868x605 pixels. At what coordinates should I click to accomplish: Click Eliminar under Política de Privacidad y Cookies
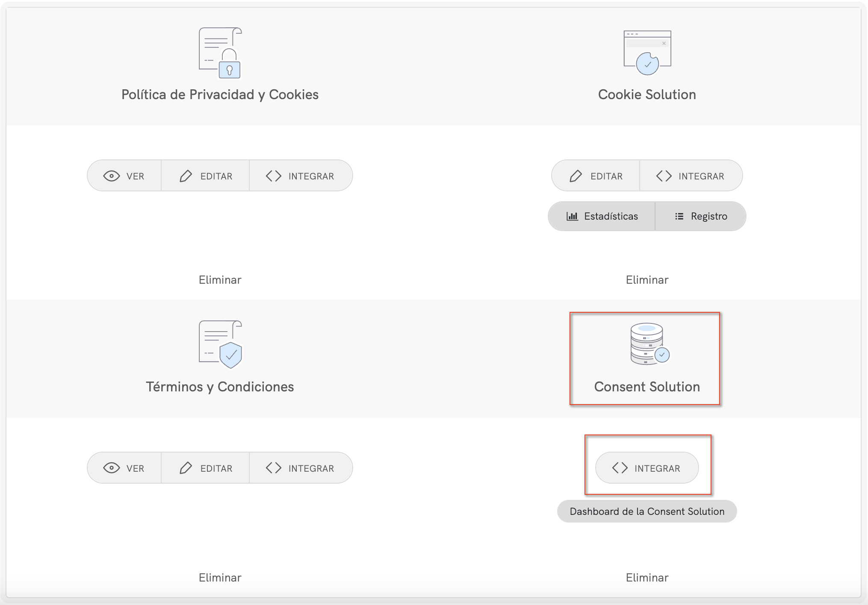click(x=219, y=279)
